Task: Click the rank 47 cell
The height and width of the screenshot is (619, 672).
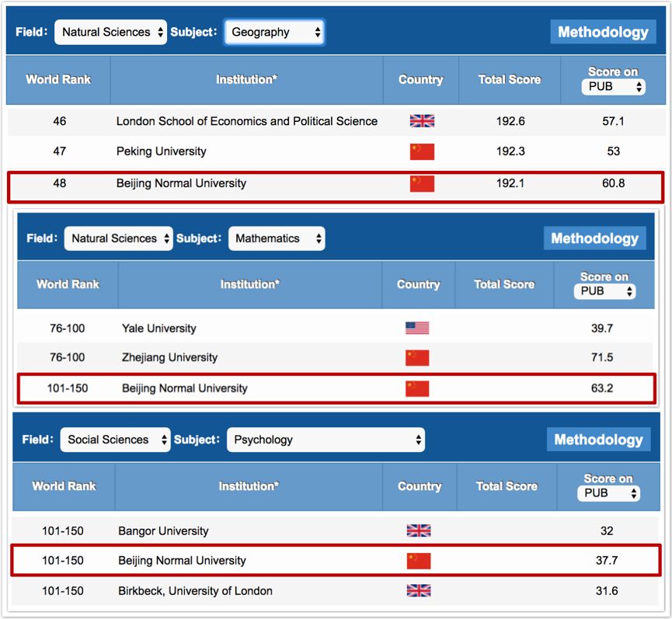Action: pyautogui.click(x=60, y=151)
